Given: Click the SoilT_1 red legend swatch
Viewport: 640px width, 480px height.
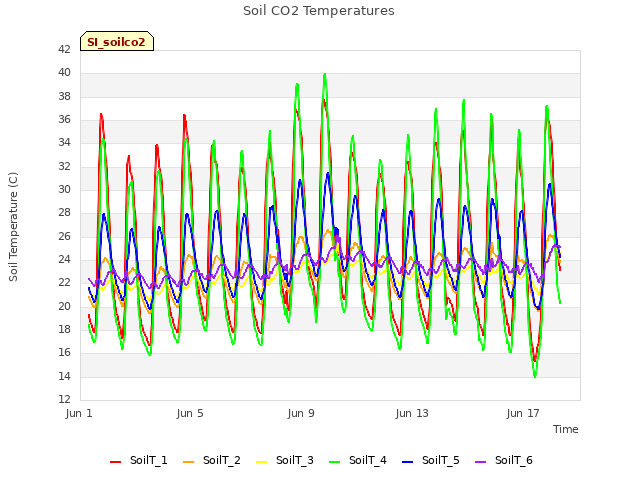Looking at the screenshot, I should pyautogui.click(x=116, y=462).
